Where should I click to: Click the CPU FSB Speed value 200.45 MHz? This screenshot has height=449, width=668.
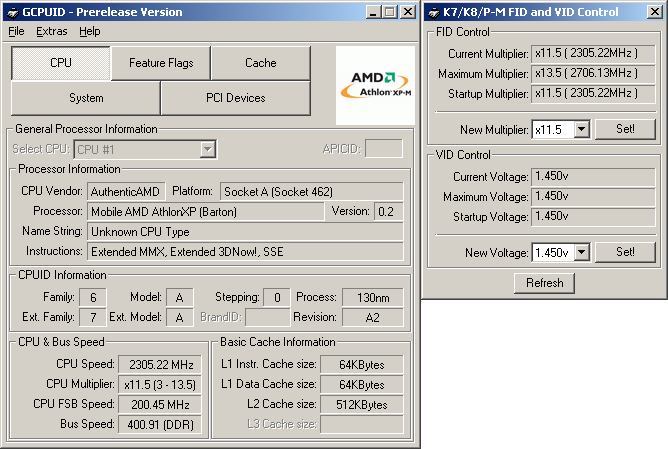(x=160, y=405)
